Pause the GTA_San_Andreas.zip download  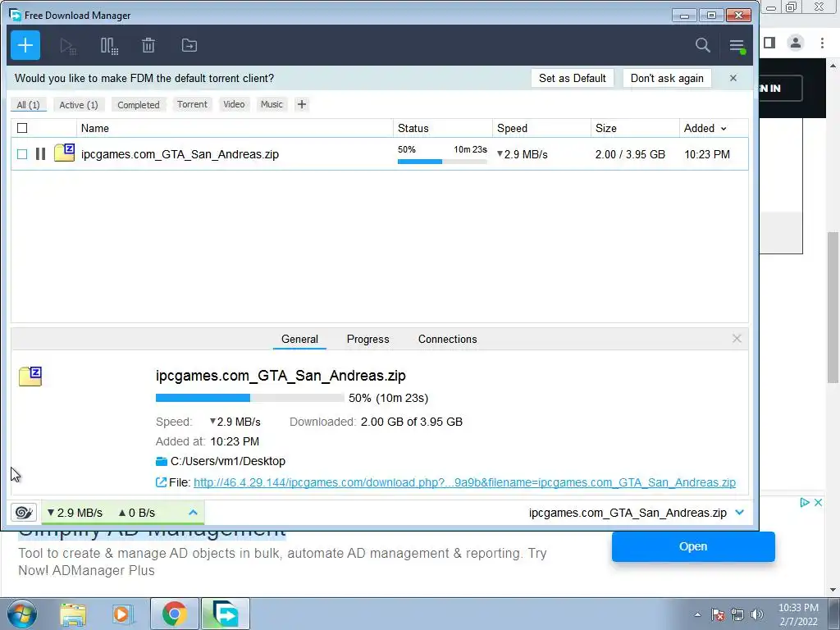(40, 154)
